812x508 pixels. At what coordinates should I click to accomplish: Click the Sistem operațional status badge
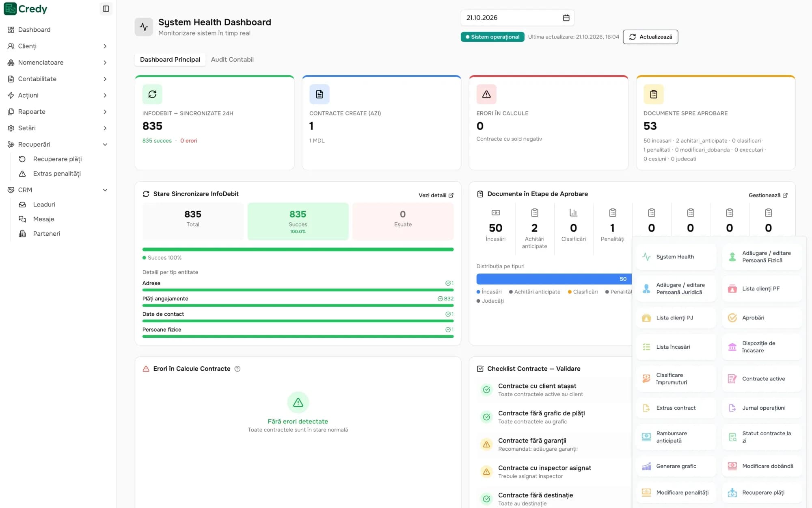(492, 37)
